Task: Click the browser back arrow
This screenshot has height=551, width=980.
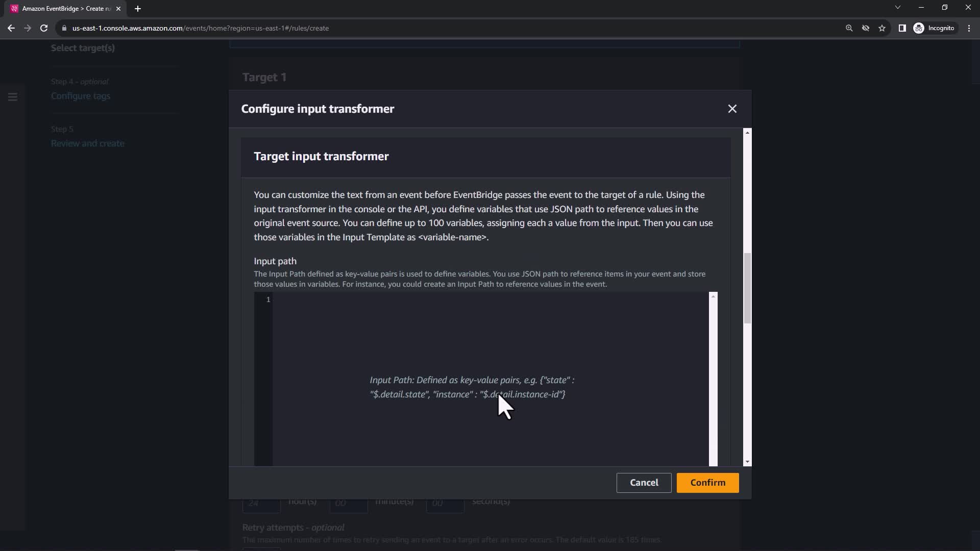Action: coord(11,28)
